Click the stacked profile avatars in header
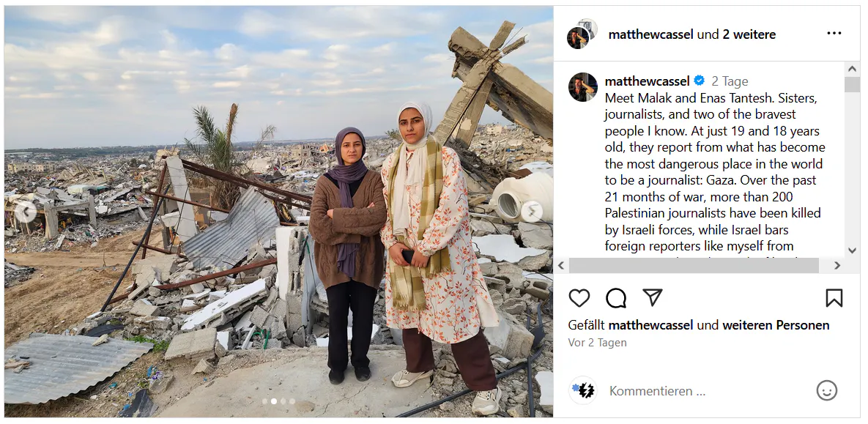Viewport: 868px width, 424px height. point(582,33)
